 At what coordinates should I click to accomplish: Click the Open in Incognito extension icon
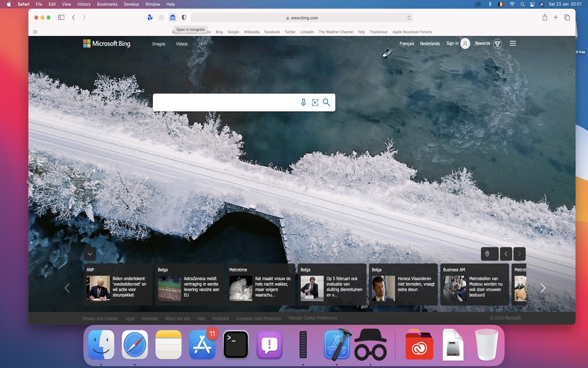tap(173, 17)
